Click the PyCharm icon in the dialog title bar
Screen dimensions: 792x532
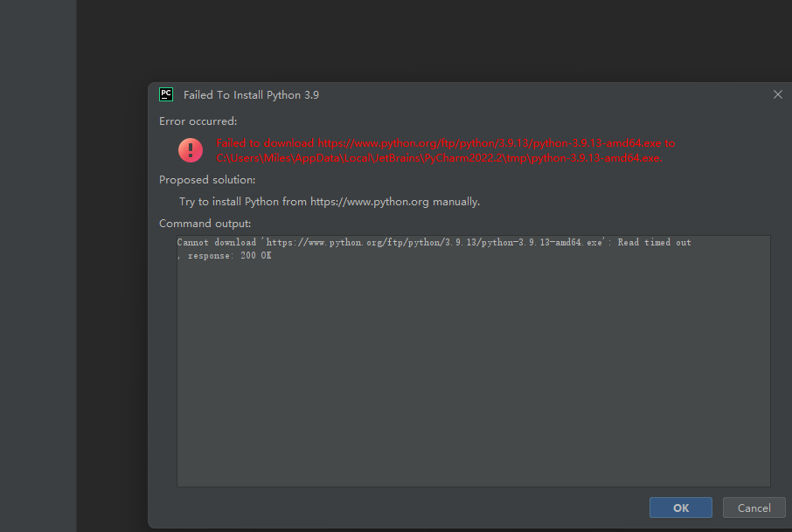point(166,94)
